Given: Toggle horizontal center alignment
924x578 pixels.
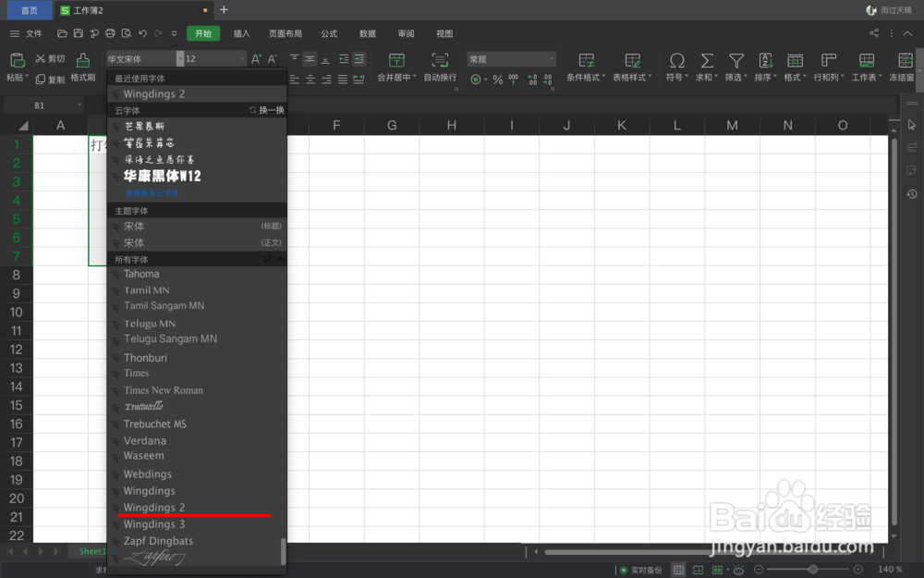Looking at the screenshot, I should point(310,79).
